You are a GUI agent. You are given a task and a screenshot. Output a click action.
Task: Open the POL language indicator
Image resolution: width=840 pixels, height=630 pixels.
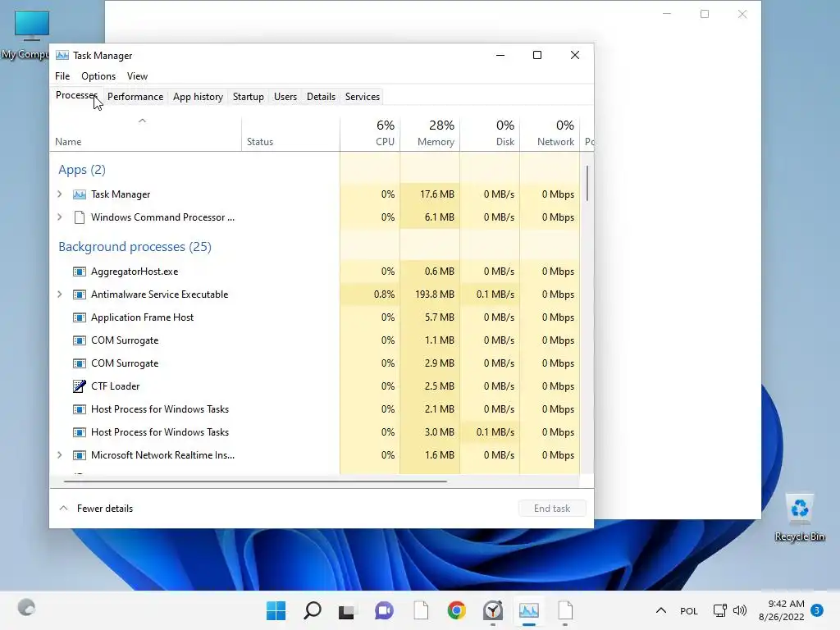click(689, 611)
